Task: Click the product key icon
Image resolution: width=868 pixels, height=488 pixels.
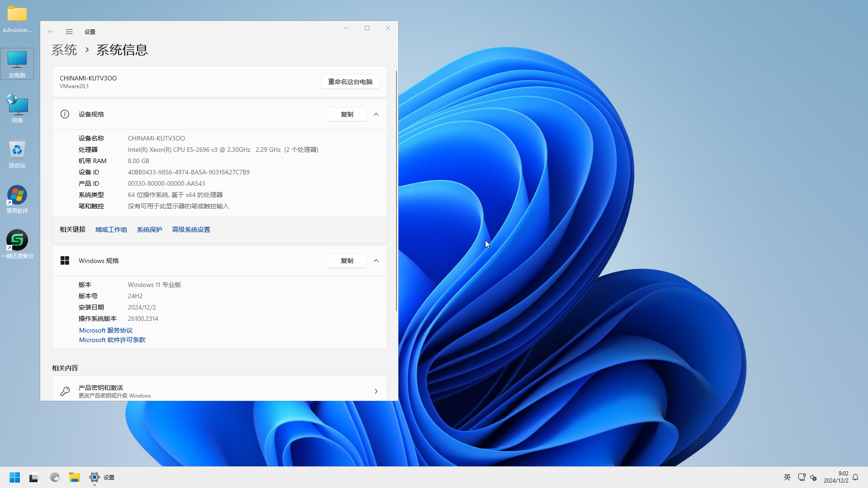Action: [65, 391]
